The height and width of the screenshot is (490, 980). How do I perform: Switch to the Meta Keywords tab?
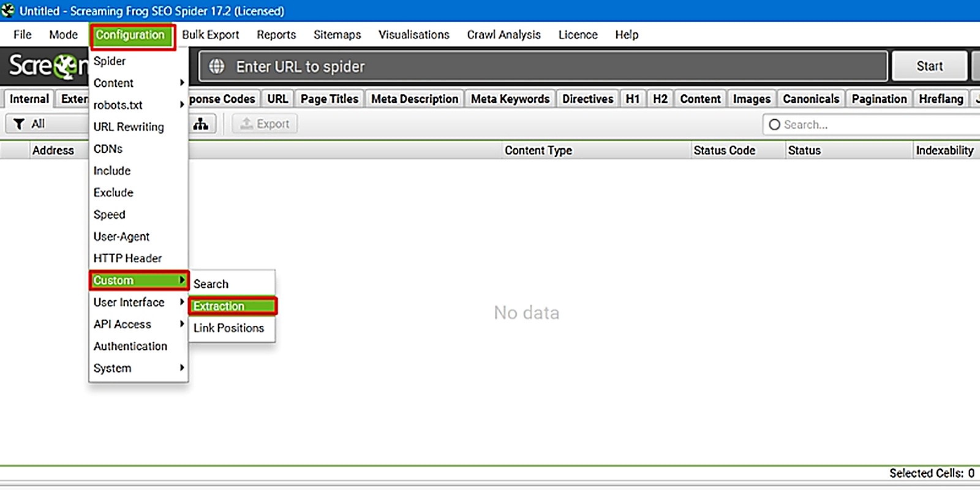[x=510, y=99]
